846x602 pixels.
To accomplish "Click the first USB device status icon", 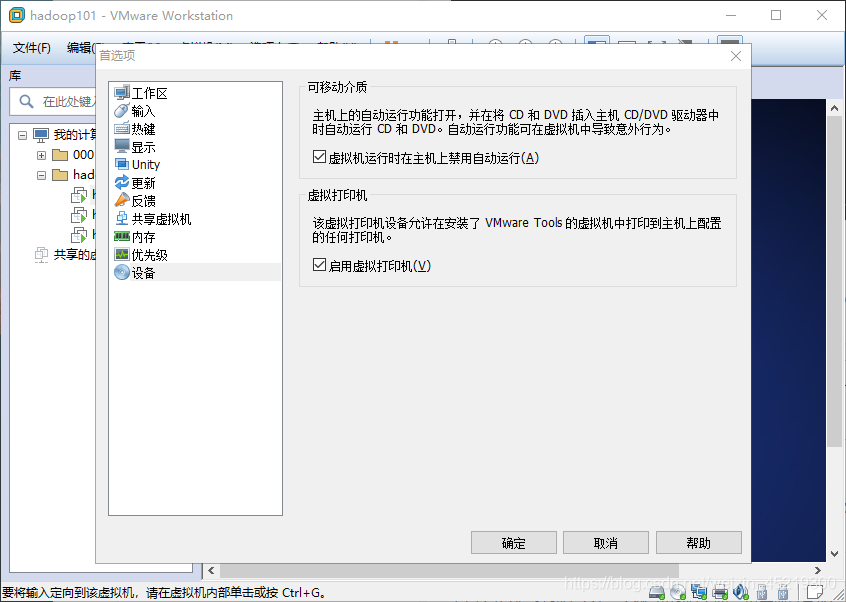I will (x=761, y=592).
